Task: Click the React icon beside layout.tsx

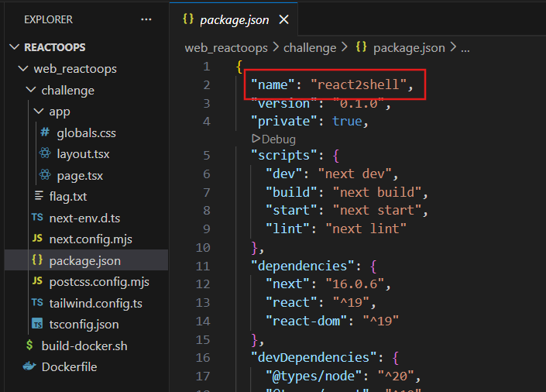Action: (x=45, y=153)
